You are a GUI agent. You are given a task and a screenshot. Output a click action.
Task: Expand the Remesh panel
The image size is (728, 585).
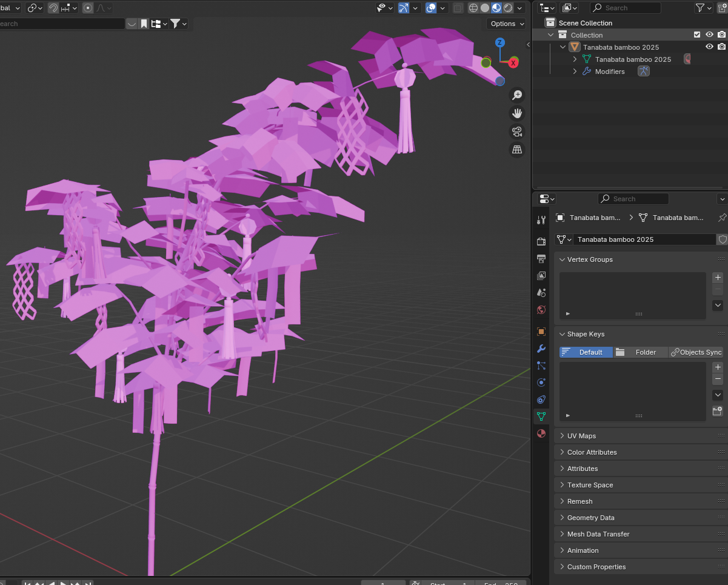(x=641, y=501)
